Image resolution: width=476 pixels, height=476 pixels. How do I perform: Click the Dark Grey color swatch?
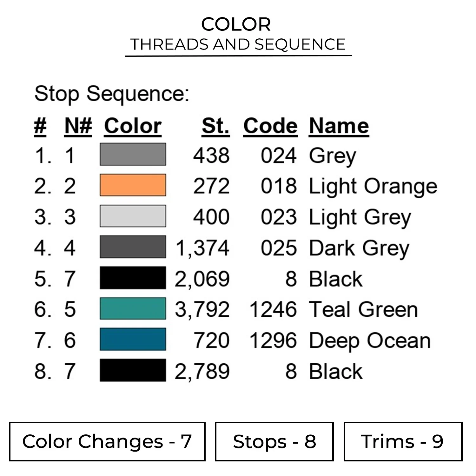[133, 247]
